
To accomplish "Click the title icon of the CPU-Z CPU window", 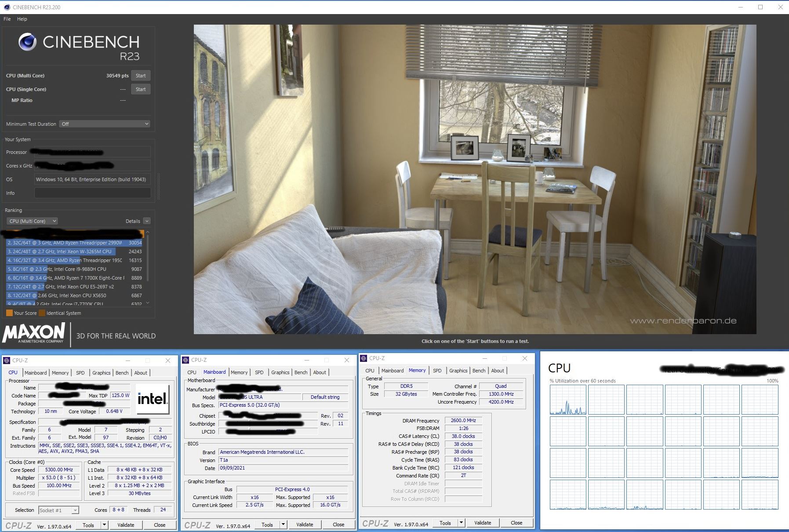I will (7, 361).
